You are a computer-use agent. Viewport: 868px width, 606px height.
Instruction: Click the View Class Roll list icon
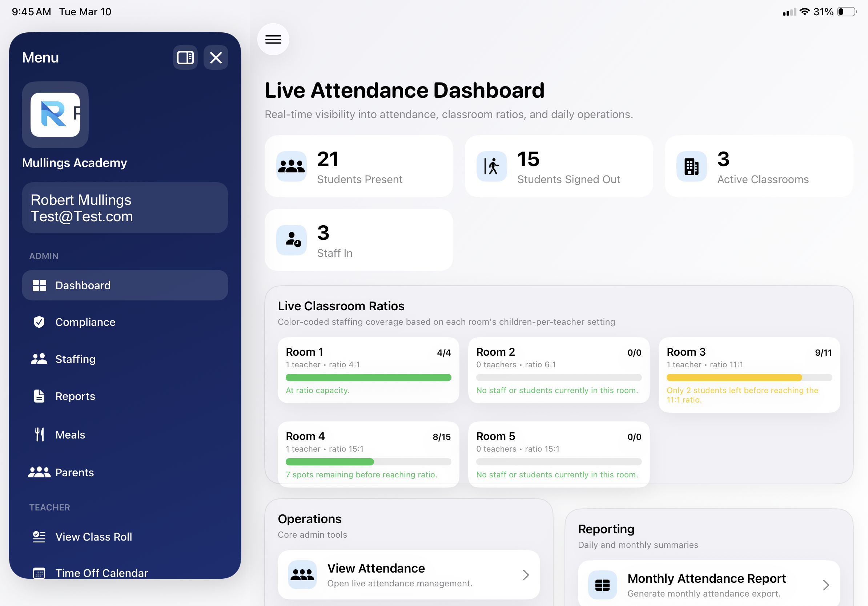(x=39, y=537)
